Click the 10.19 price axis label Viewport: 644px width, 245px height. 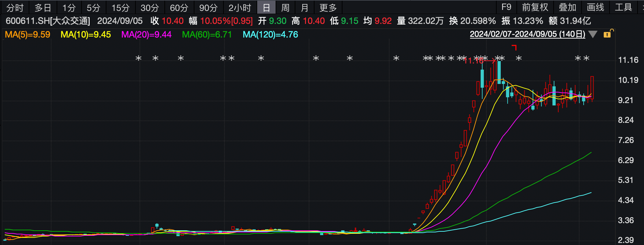(x=628, y=80)
